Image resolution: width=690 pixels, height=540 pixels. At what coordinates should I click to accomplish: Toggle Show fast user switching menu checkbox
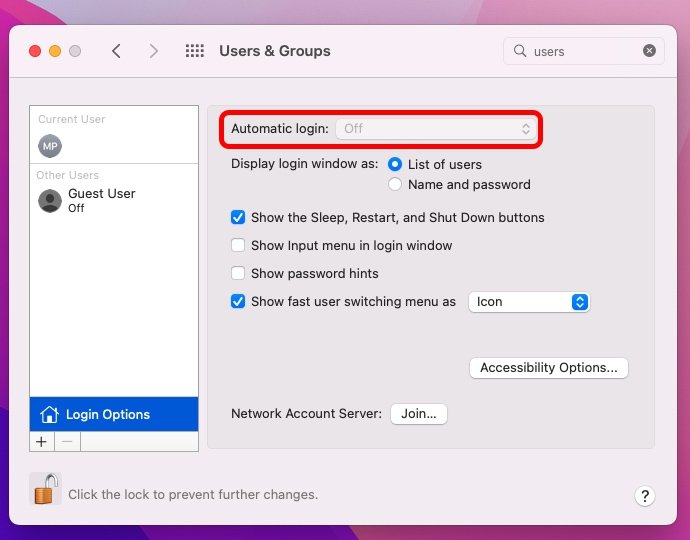238,301
